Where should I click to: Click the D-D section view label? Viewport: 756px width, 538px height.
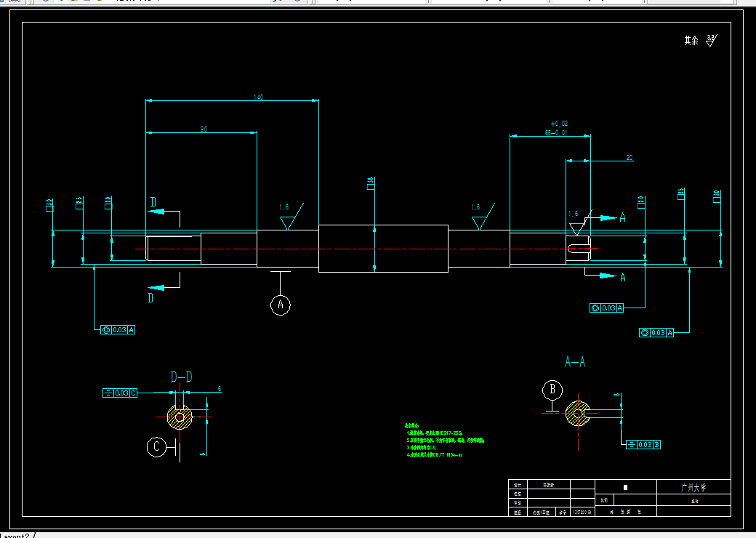pyautogui.click(x=181, y=377)
